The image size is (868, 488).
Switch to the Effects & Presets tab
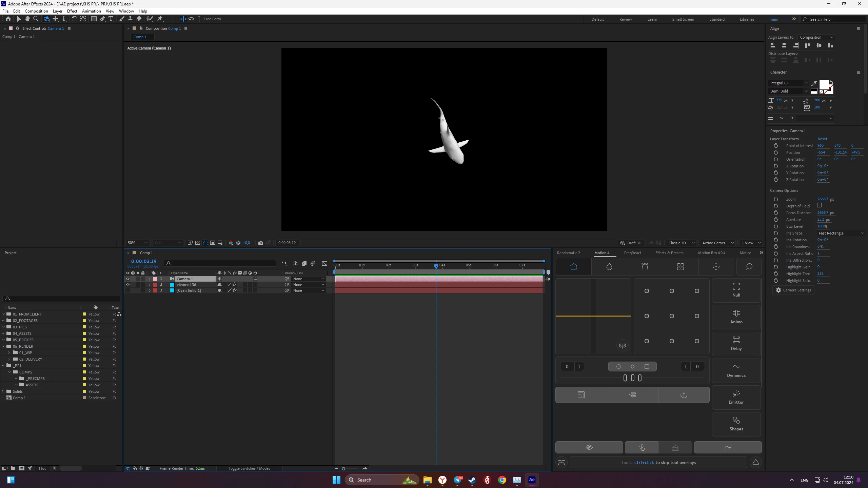click(x=669, y=253)
